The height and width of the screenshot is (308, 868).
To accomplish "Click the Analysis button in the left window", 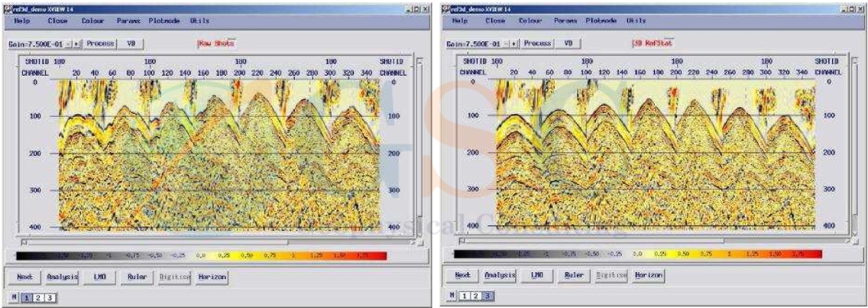I will (62, 277).
